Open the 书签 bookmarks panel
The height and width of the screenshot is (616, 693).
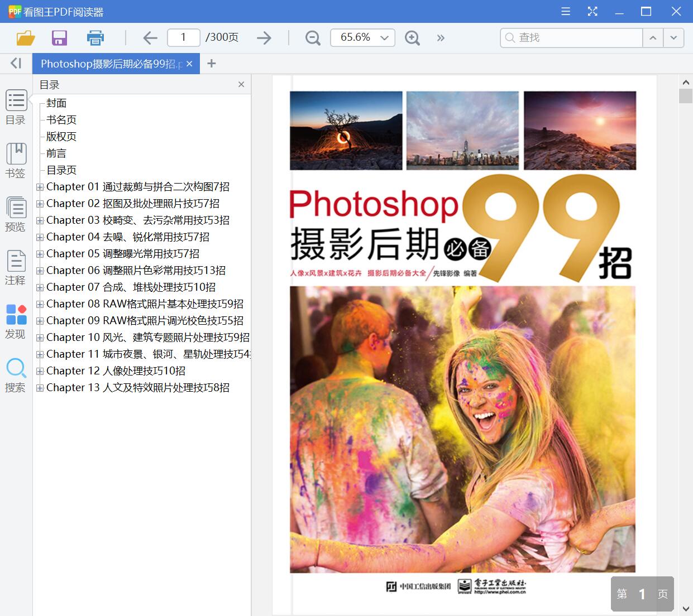16,161
